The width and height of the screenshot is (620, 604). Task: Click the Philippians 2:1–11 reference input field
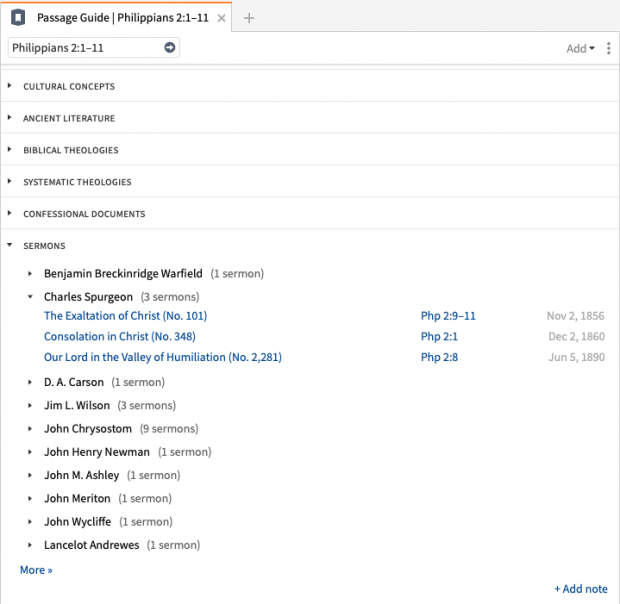tap(84, 47)
